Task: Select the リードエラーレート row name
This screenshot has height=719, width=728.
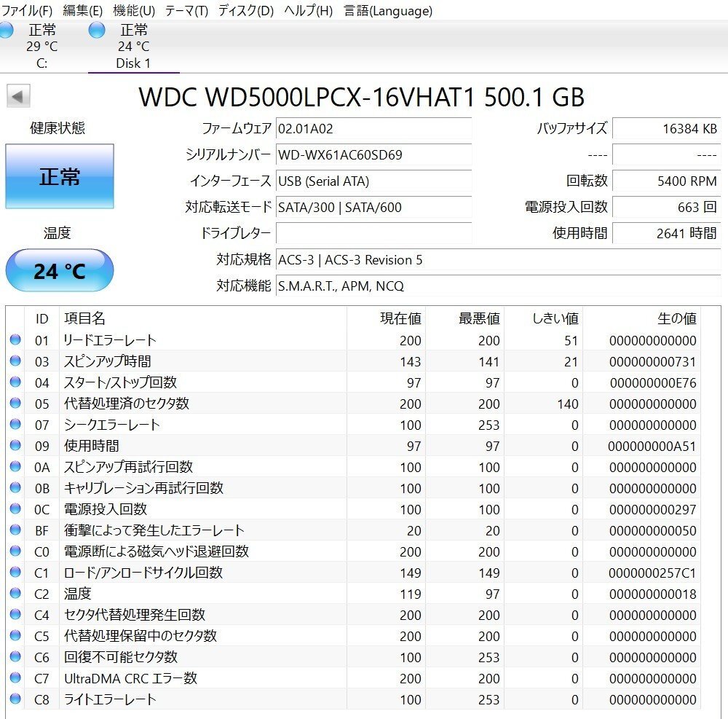Action: 110,340
